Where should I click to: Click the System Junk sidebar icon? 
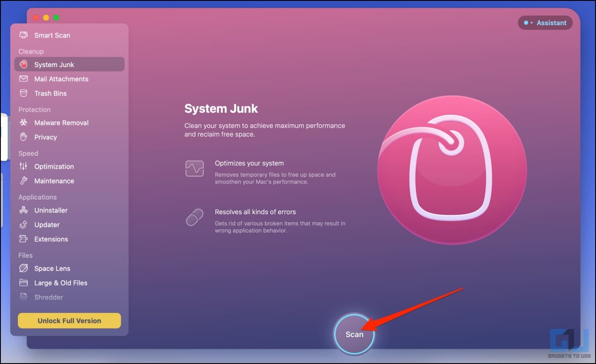pyautogui.click(x=23, y=64)
